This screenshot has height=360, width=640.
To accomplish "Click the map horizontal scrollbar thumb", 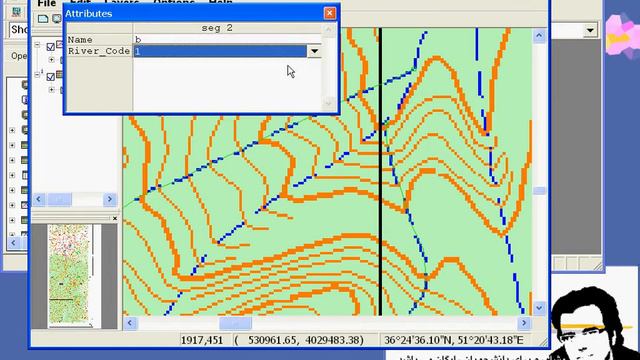I will point(236,323).
